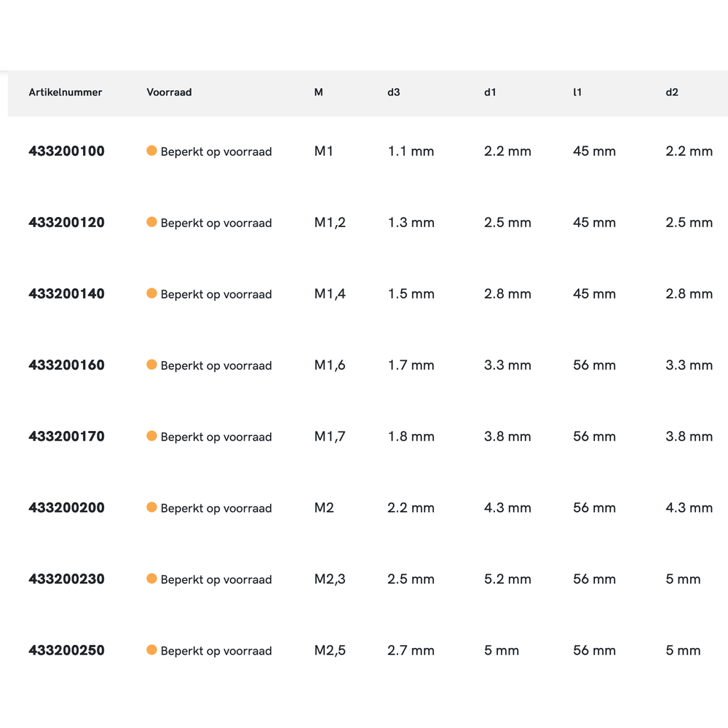Click the d2 column header

[672, 92]
